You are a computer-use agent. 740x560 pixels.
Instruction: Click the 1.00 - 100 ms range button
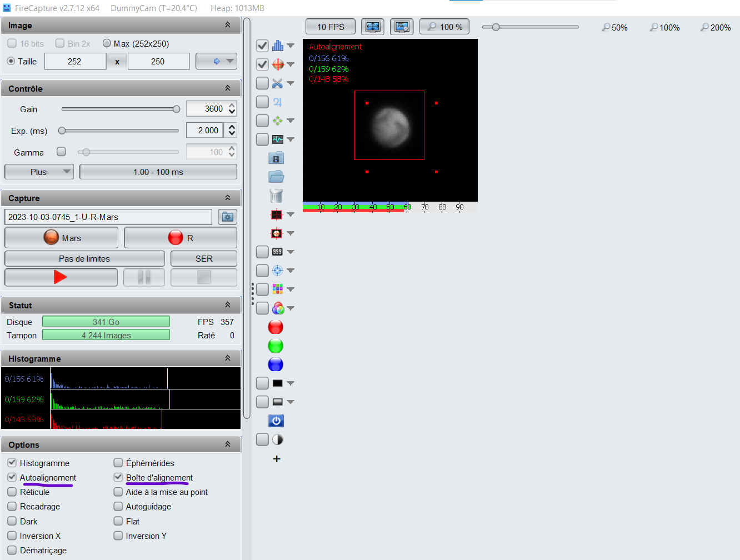pos(158,172)
